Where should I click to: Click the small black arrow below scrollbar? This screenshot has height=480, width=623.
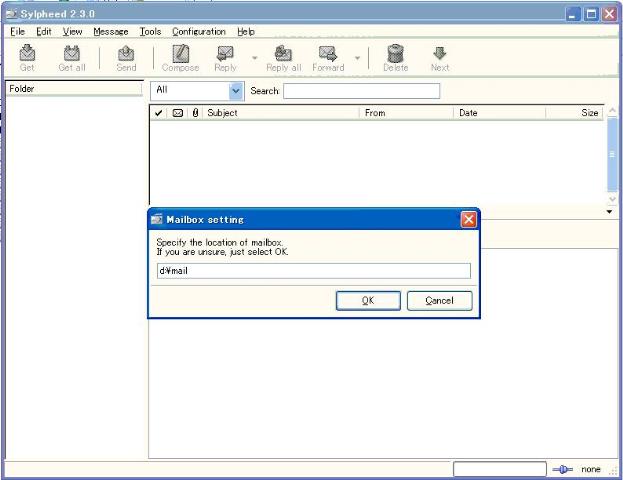[x=609, y=212]
